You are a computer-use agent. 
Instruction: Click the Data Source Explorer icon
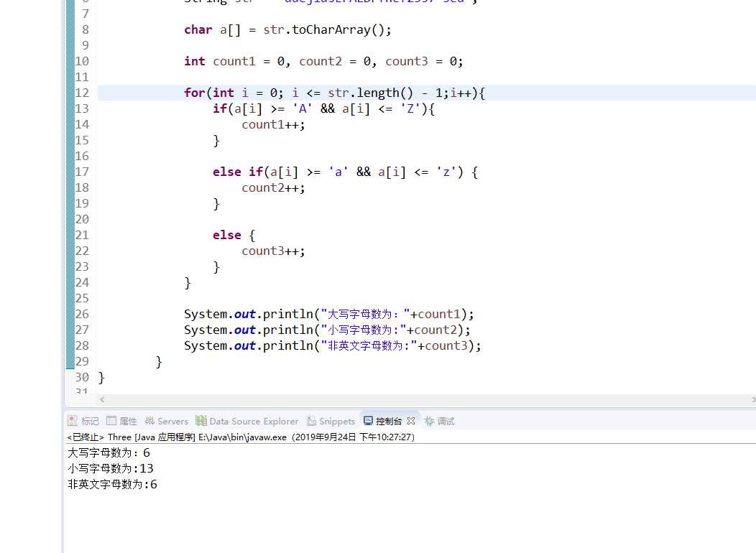tap(201, 421)
